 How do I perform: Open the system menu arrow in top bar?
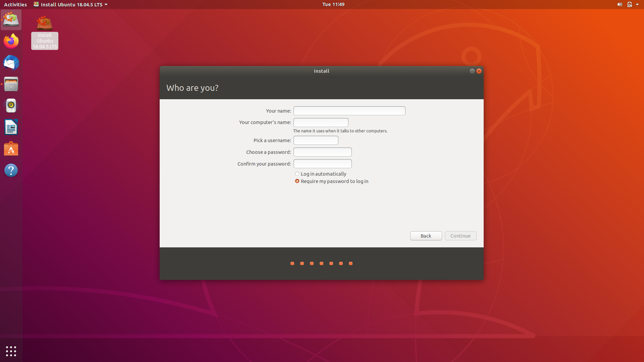(x=637, y=4)
